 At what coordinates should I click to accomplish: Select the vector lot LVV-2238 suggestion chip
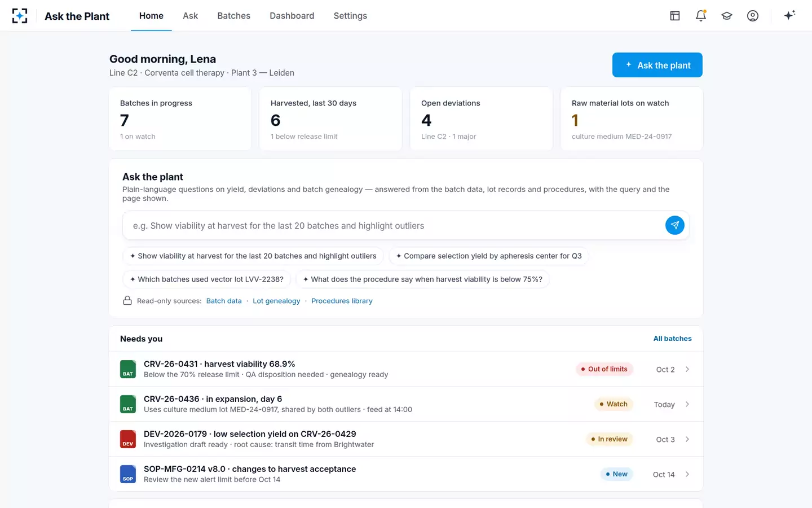[x=207, y=279]
